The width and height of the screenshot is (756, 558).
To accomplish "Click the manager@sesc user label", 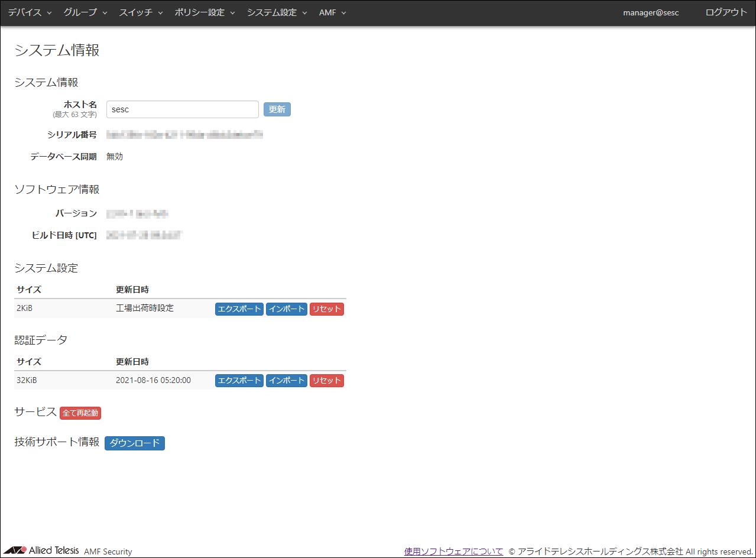I will tap(651, 12).
